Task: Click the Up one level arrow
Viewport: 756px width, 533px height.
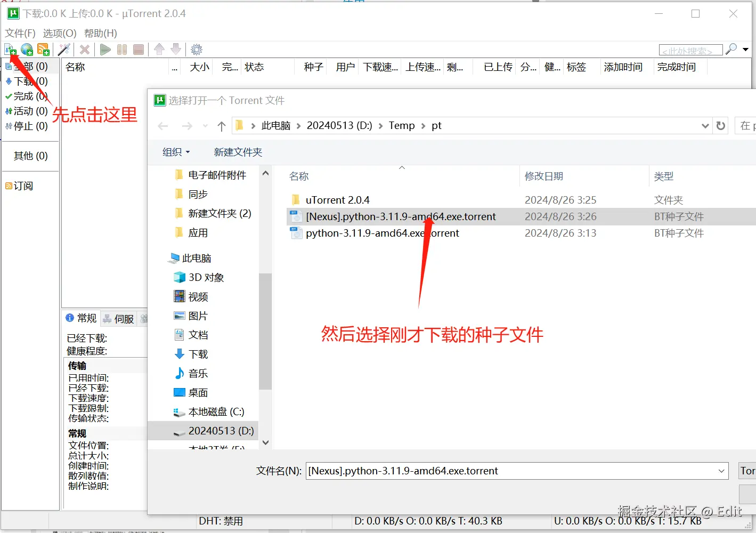Action: click(222, 126)
